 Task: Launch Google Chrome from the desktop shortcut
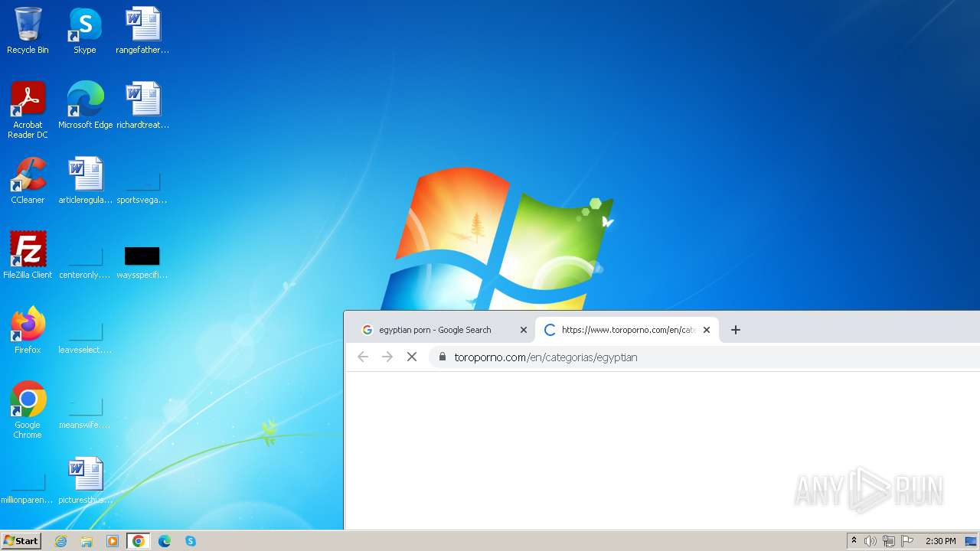[x=28, y=409]
